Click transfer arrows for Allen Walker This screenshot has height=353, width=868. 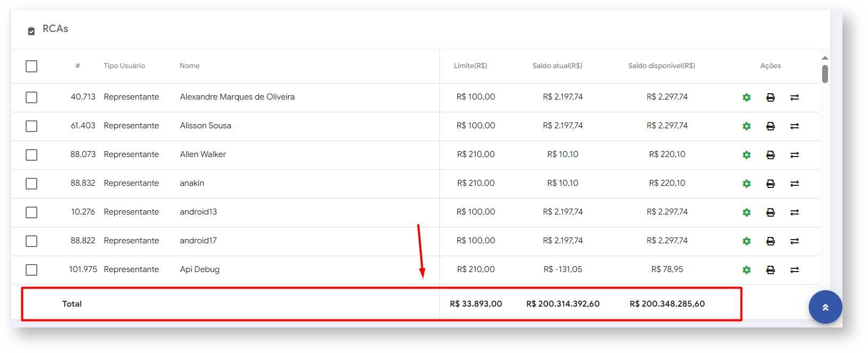click(x=794, y=155)
